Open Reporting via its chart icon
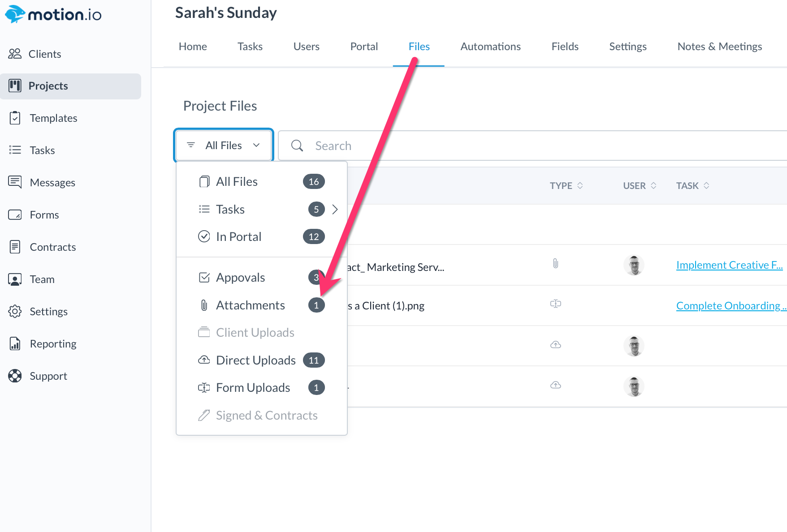This screenshot has width=787, height=532. coord(15,344)
